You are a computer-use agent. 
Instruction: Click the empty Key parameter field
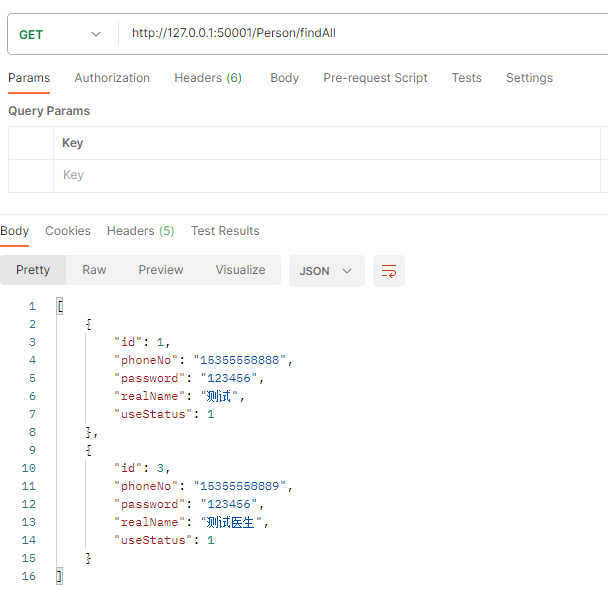[x=326, y=175]
